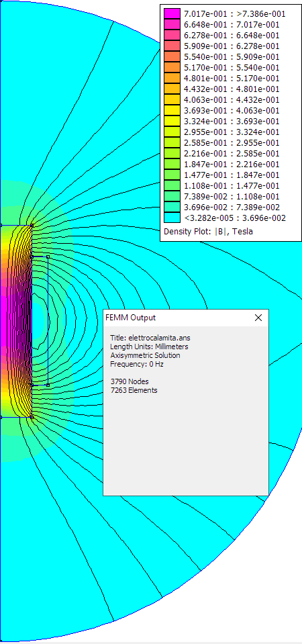The width and height of the screenshot is (302, 644).
Task: Click the 3.696e-002 : 7.389e-002 teal swatch
Action: 172,207
